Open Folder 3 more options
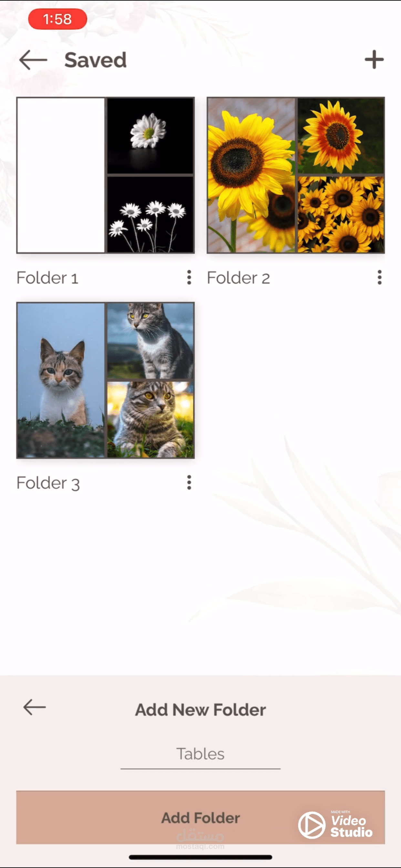Screen dimensions: 401x868 (189, 482)
